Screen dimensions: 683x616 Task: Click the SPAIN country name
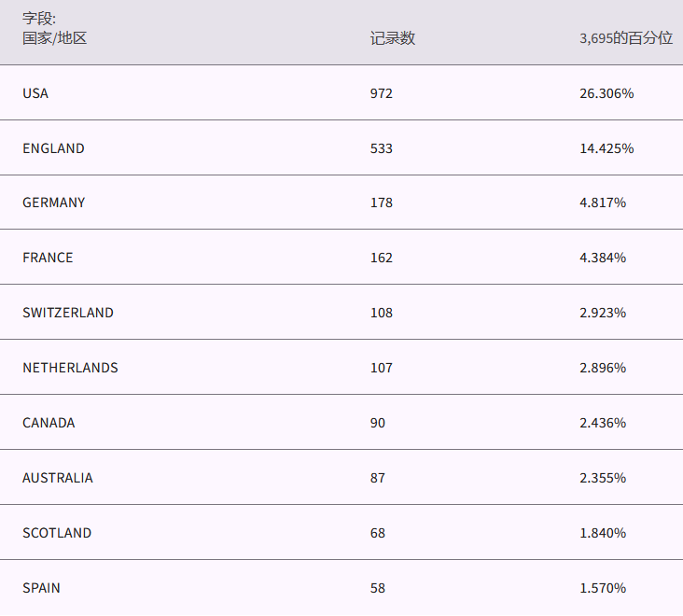(x=41, y=588)
